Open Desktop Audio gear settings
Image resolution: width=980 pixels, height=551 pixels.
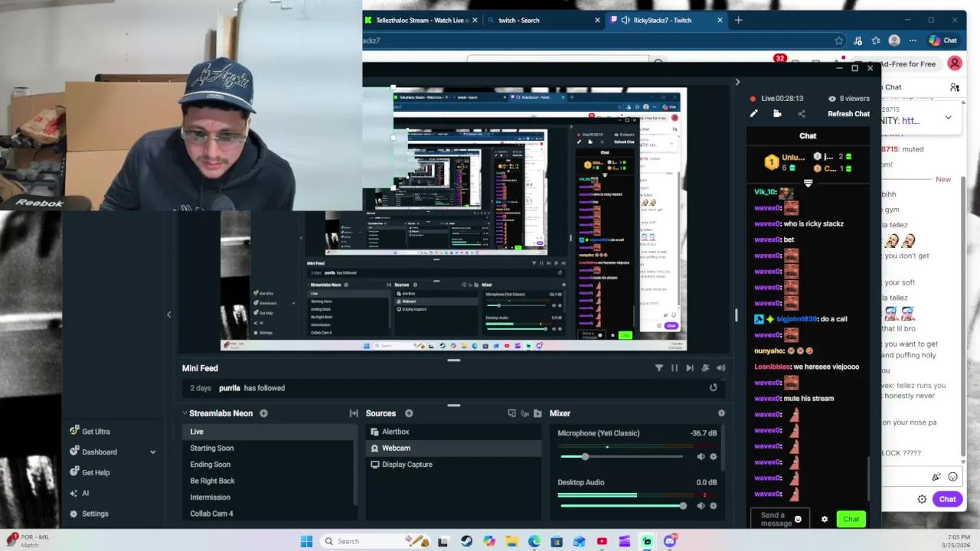point(714,506)
